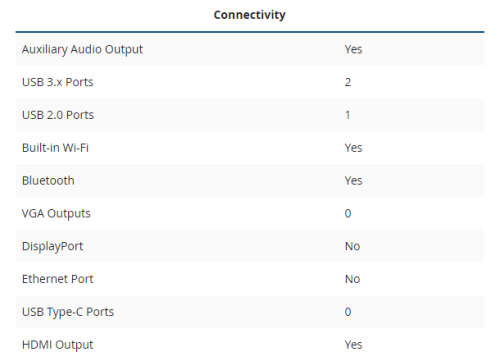Click the 0 value for USB Type-C Ports

click(348, 312)
